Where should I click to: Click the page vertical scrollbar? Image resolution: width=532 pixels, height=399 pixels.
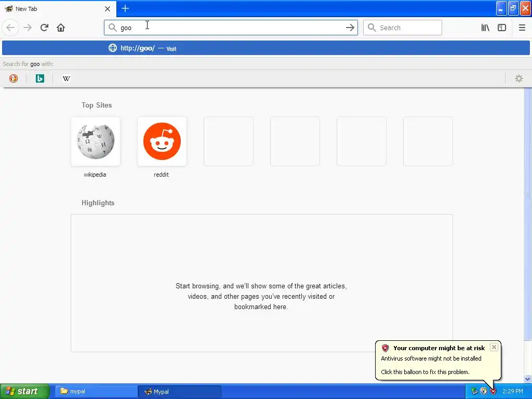tap(527, 214)
